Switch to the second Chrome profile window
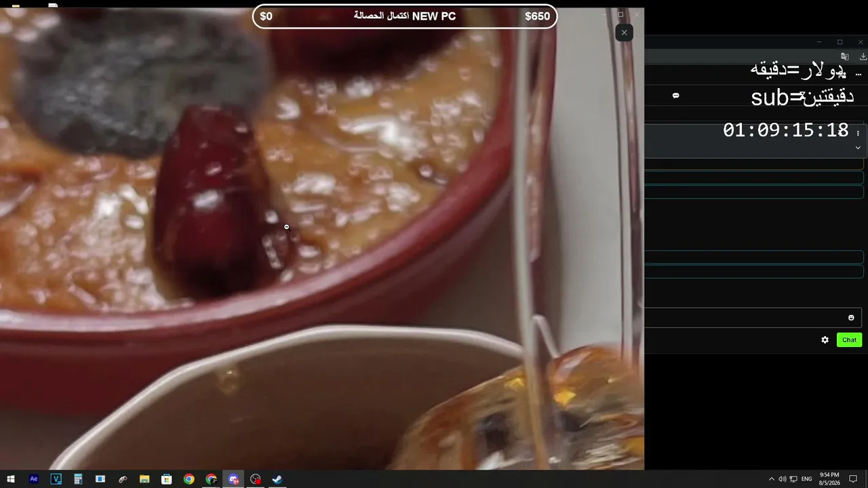This screenshot has width=868, height=488. point(212,479)
